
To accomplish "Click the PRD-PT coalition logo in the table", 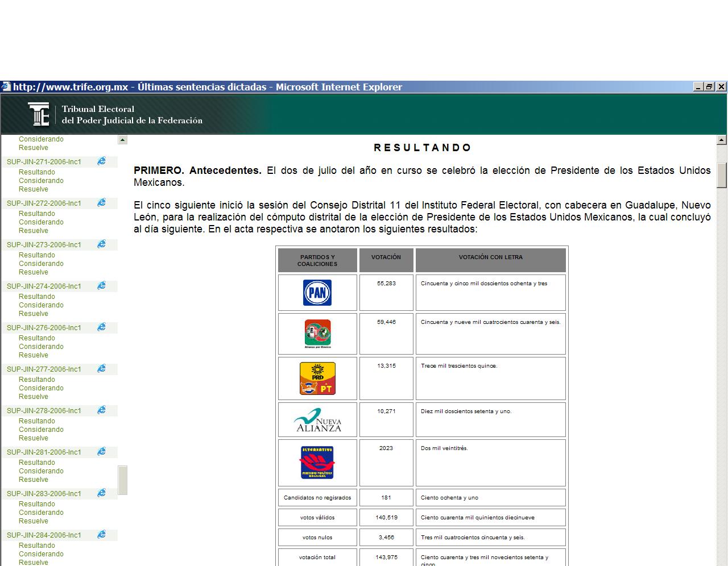I will point(317,378).
